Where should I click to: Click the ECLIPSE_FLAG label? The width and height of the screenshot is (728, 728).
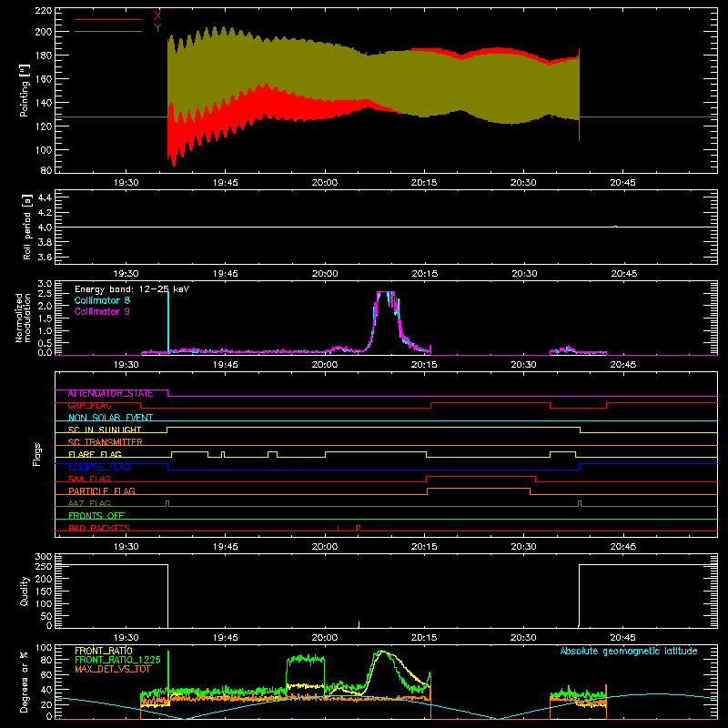tap(99, 467)
